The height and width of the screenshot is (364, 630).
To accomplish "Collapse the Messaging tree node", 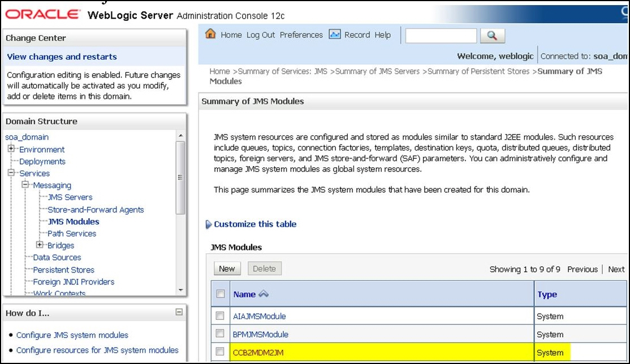I will [x=25, y=185].
